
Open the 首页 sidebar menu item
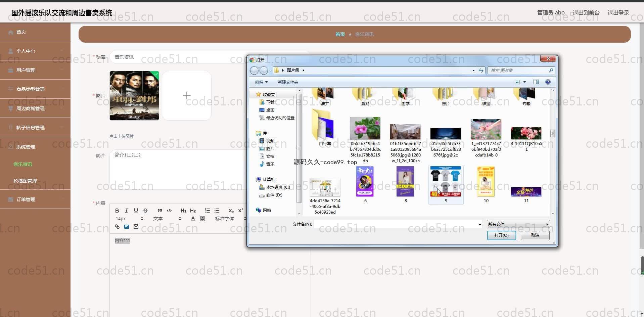(35, 32)
